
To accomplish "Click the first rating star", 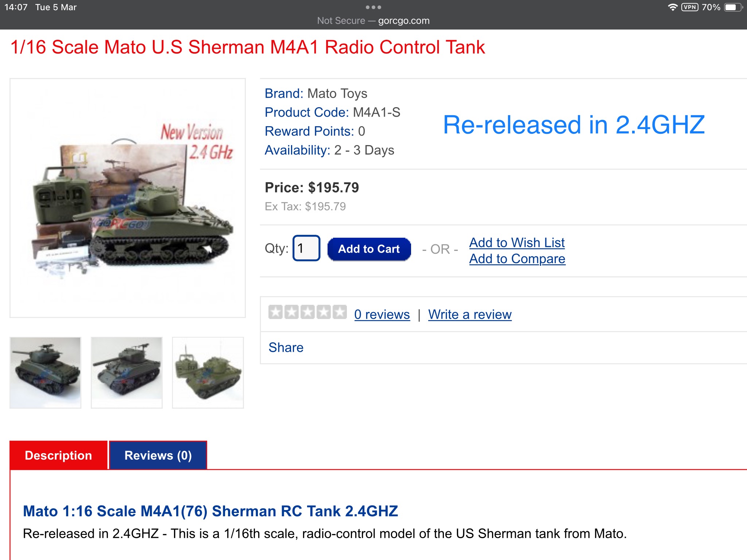I will point(275,312).
